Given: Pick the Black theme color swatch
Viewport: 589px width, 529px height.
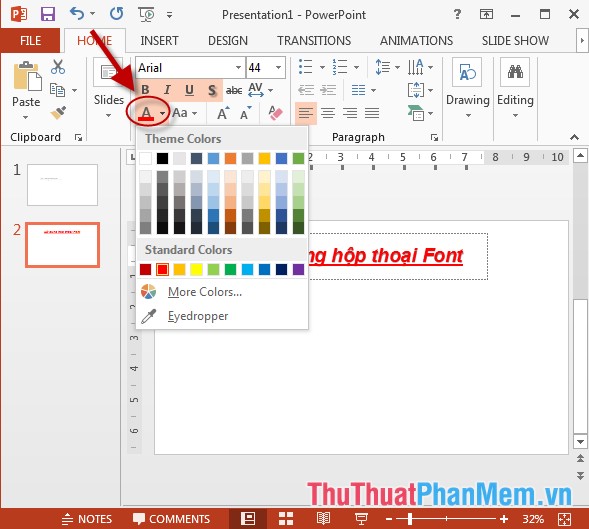Looking at the screenshot, I should 162,158.
